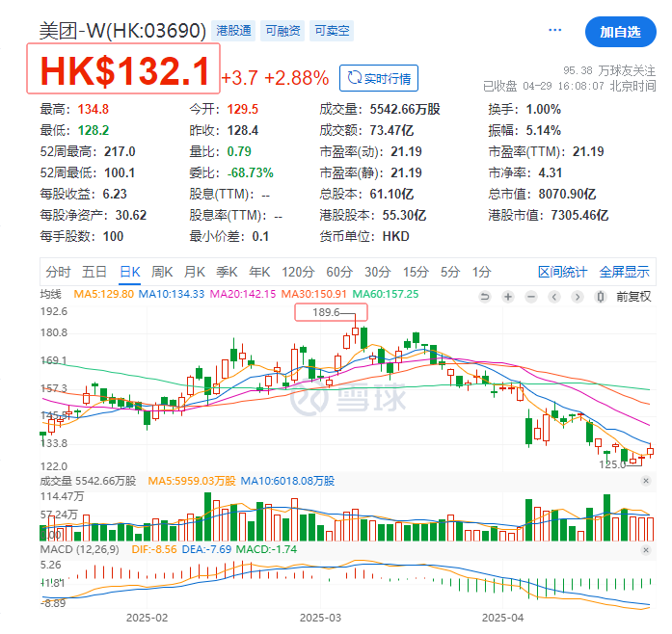Open the 季K chart tab
672x634 pixels.
click(x=227, y=272)
